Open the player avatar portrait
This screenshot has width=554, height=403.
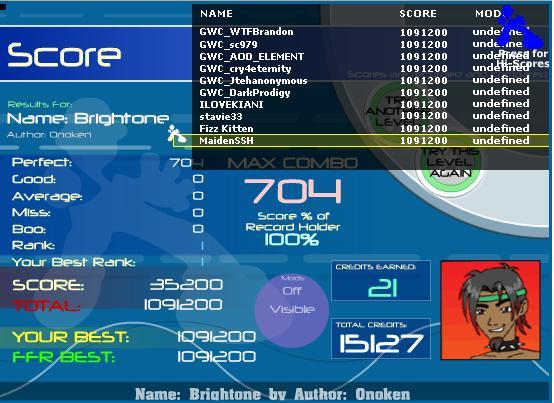(x=490, y=310)
